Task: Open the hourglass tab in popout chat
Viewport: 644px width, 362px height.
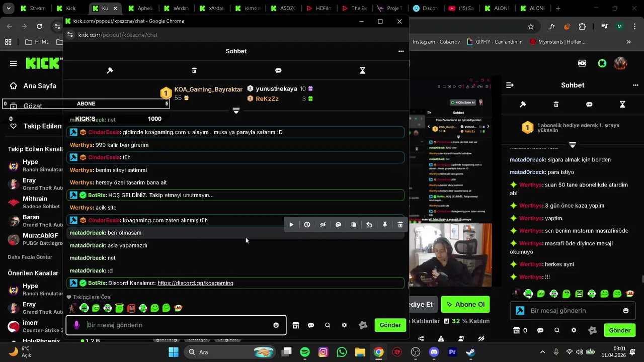Action: point(362,70)
